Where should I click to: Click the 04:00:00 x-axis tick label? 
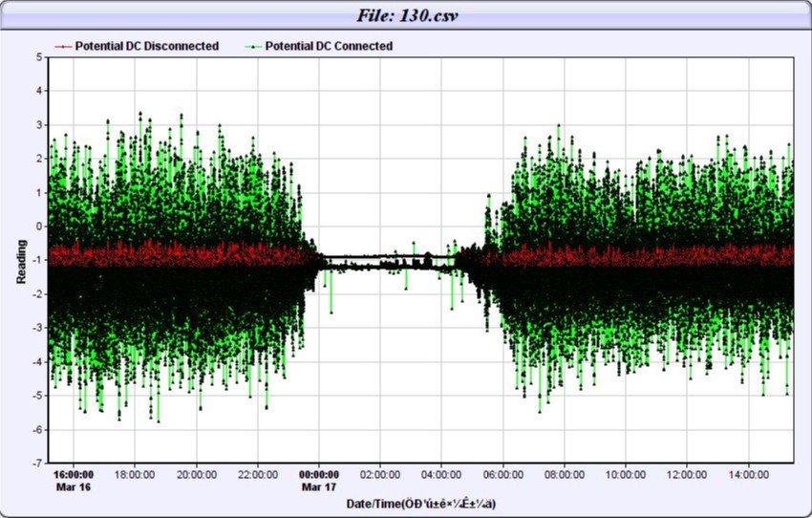coord(441,474)
